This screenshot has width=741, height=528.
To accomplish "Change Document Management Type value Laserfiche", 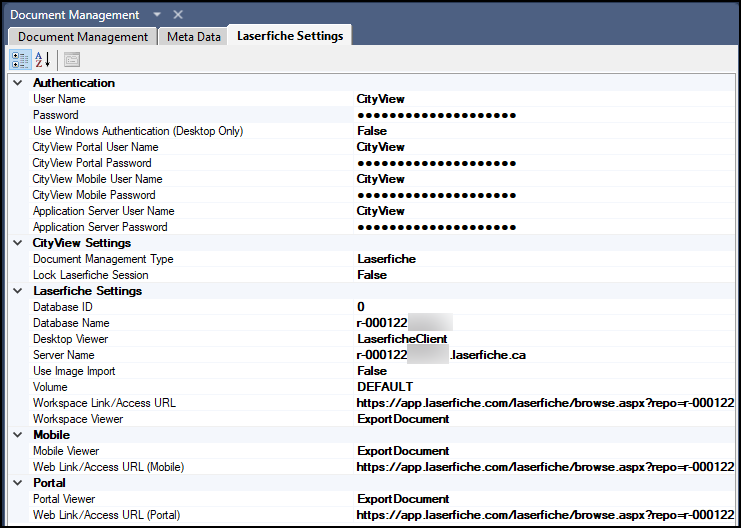I will pyautogui.click(x=543, y=259).
